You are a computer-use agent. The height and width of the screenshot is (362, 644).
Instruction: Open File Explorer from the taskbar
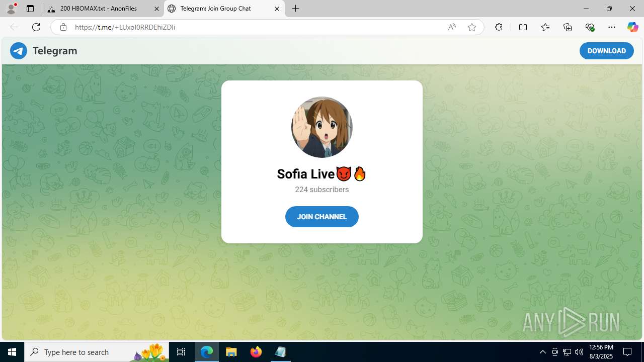pos(231,352)
